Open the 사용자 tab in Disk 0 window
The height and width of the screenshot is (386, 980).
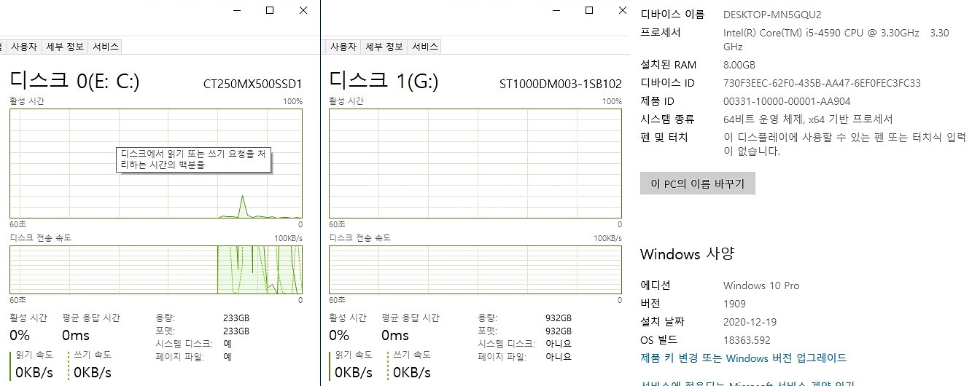click(23, 47)
